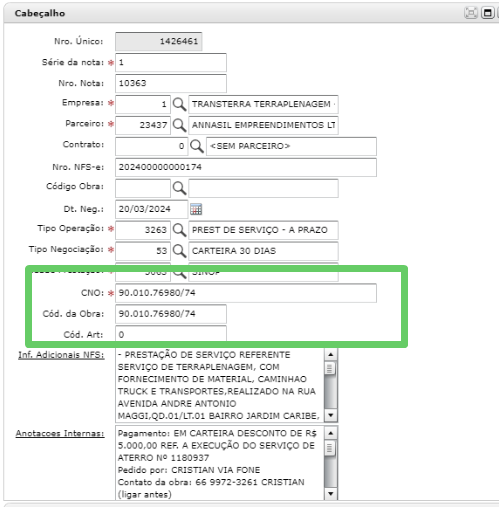Open the Inf. Adicionais NFS link
The width and height of the screenshot is (499, 507).
coord(61,355)
